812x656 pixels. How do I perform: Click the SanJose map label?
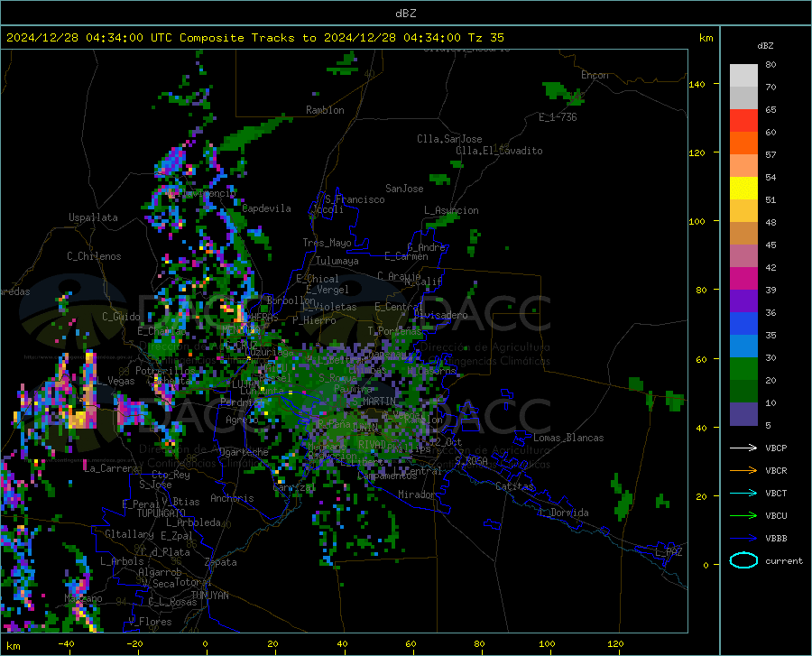click(404, 189)
